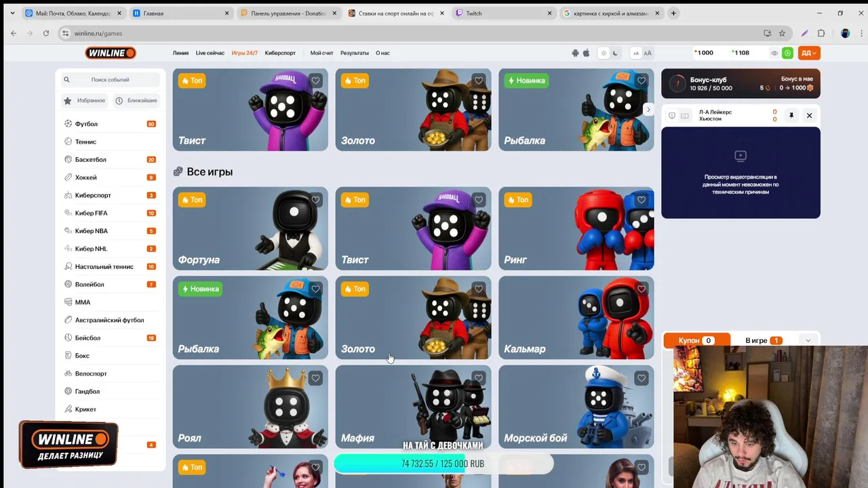Image resolution: width=868 pixels, height=488 pixels.
Task: Open the О нас menu item
Action: point(382,53)
